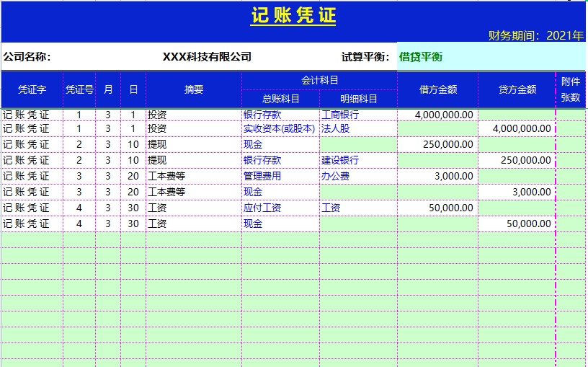Select the 3,000.00 debit amount cell
588x367 pixels.
point(438,176)
